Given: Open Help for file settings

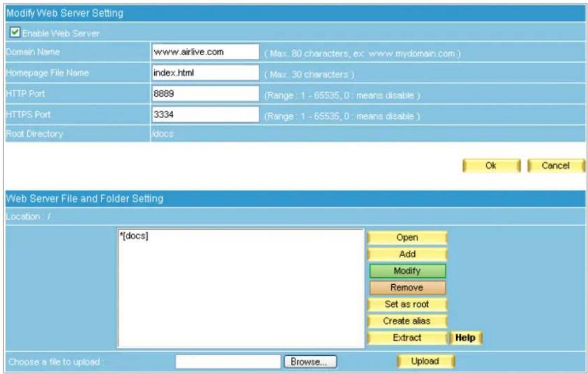Looking at the screenshot, I should point(465,337).
